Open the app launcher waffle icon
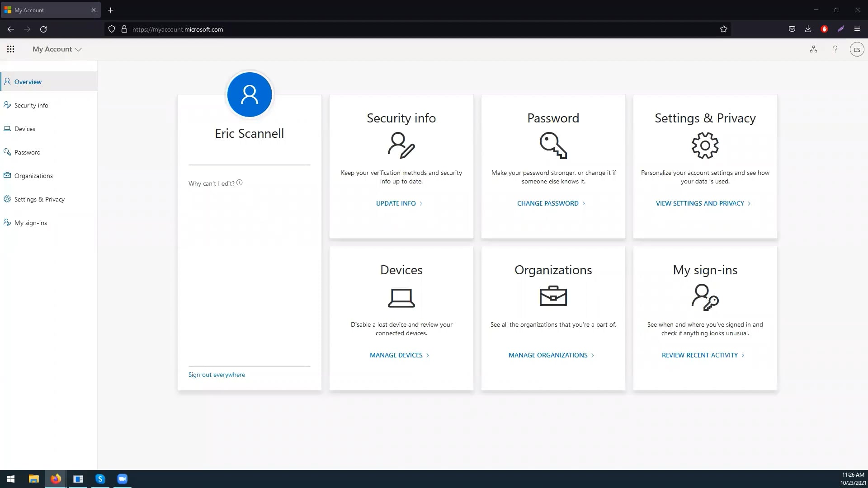The height and width of the screenshot is (488, 868). click(x=11, y=49)
